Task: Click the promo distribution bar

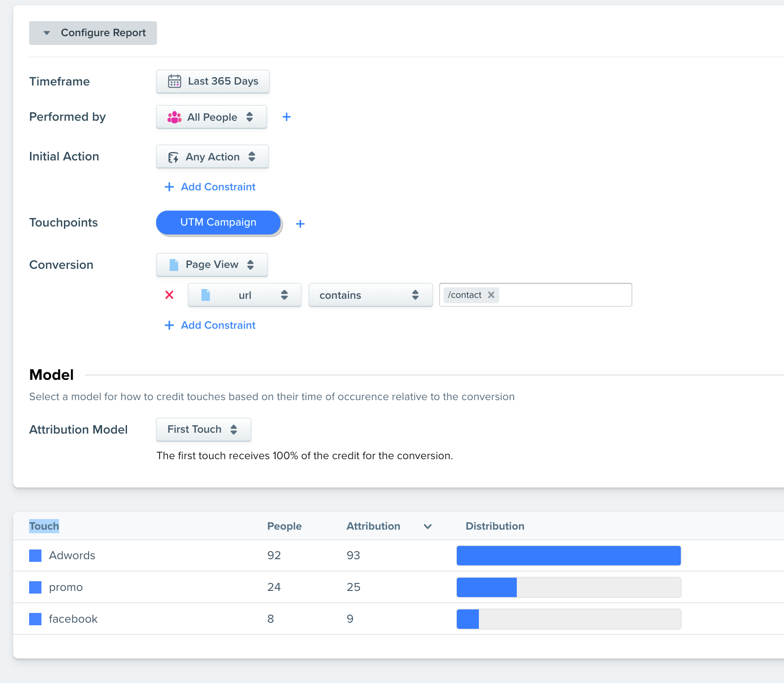Action: tap(569, 587)
